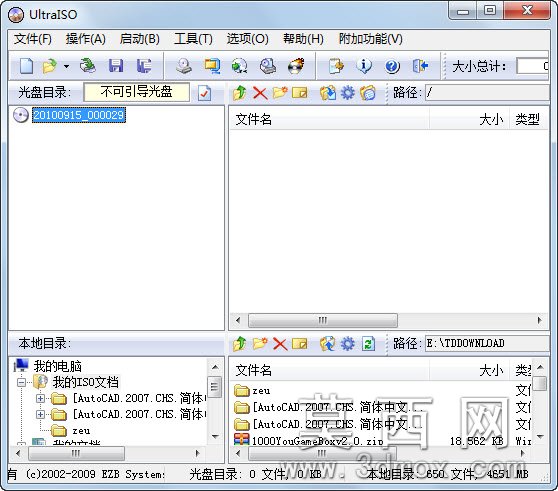This screenshot has height=491, width=558.
Task: Click the 不可引导光盘 boot type field
Action: click(x=137, y=92)
